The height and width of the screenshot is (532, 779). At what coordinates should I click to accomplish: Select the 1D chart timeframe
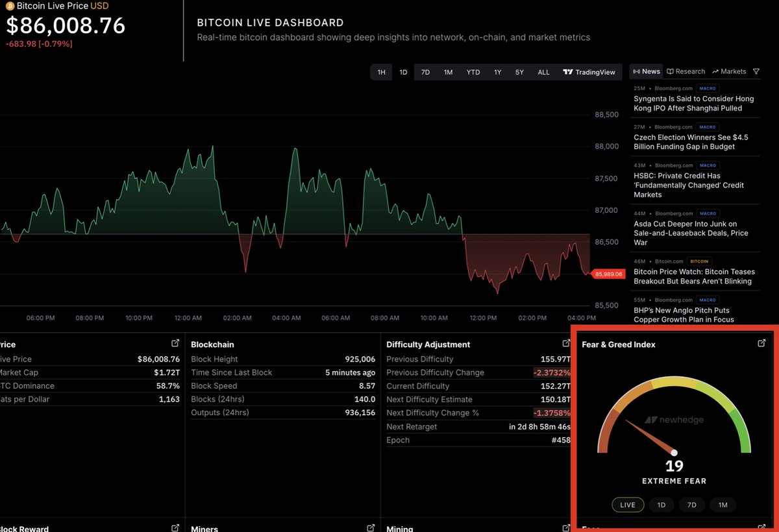pyautogui.click(x=403, y=72)
